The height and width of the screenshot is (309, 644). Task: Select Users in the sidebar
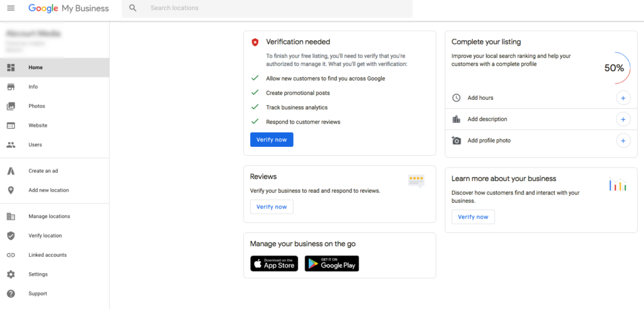(x=55, y=145)
